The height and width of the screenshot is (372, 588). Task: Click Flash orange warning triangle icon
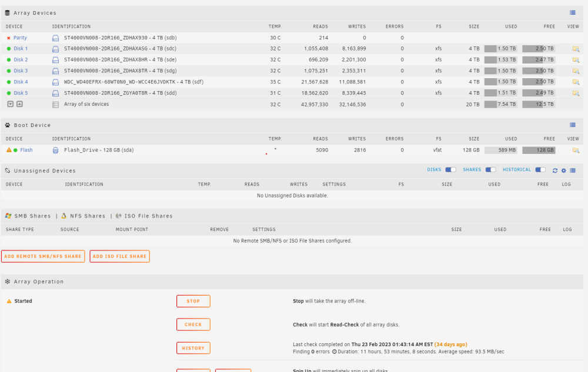point(9,150)
